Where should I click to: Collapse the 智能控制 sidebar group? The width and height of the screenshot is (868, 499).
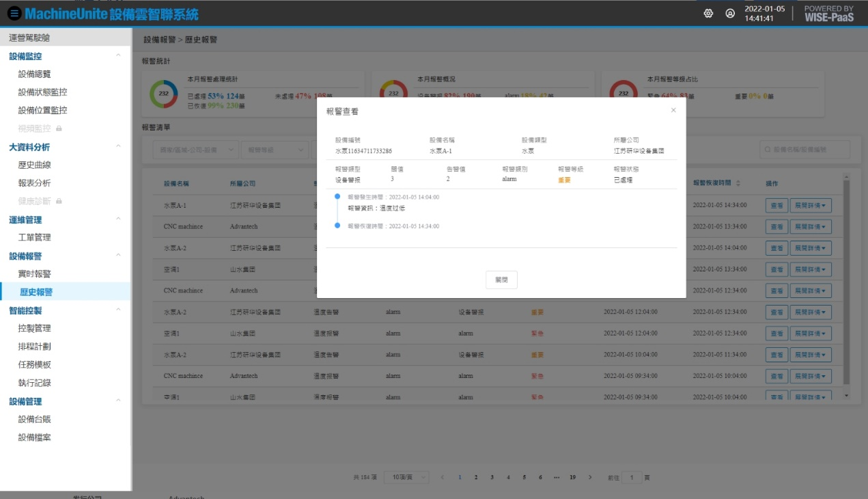coord(118,310)
